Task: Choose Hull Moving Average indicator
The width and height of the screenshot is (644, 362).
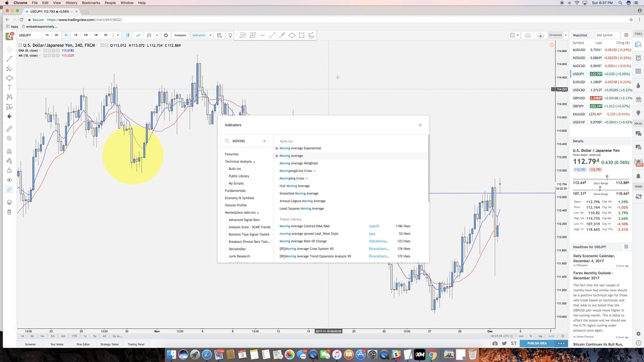Action: [295, 186]
